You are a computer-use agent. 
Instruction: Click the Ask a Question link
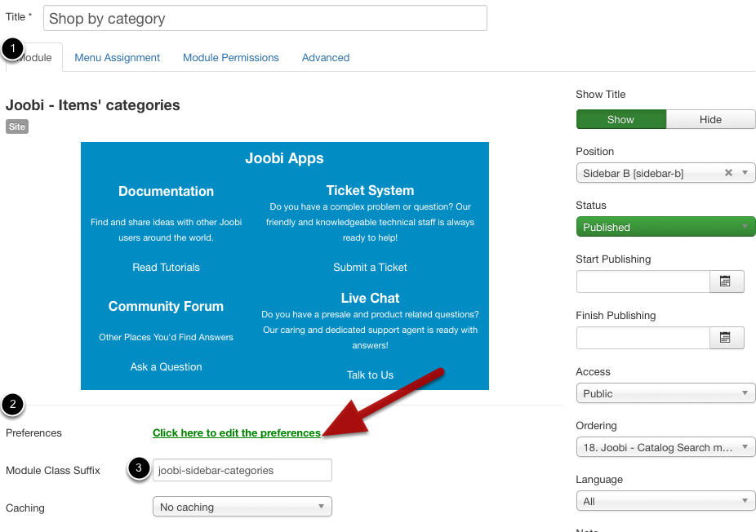166,366
